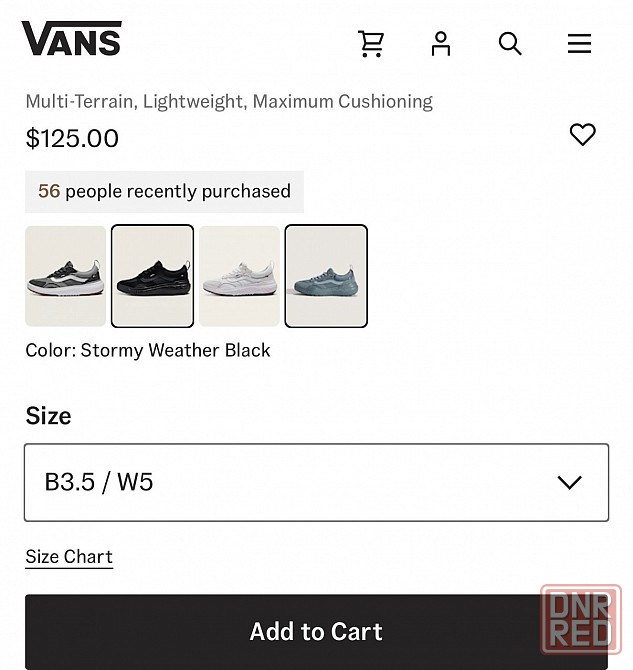The height and width of the screenshot is (670, 633).
Task: Pick the white shoe color option
Action: (239, 276)
